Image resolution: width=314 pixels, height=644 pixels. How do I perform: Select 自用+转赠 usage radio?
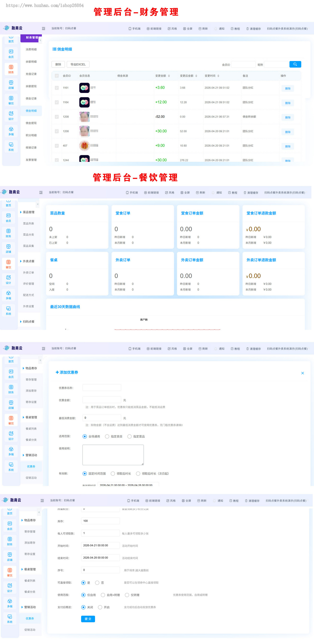coord(103,595)
